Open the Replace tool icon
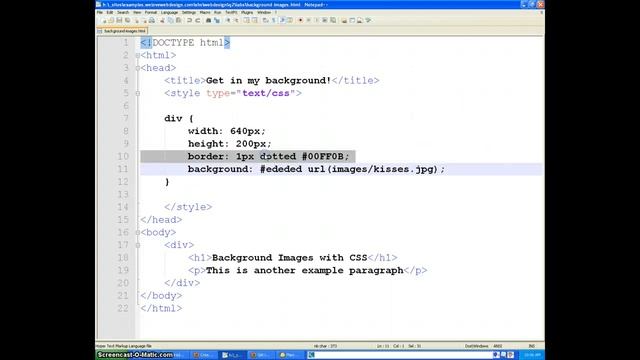640x360 pixels. point(217,20)
